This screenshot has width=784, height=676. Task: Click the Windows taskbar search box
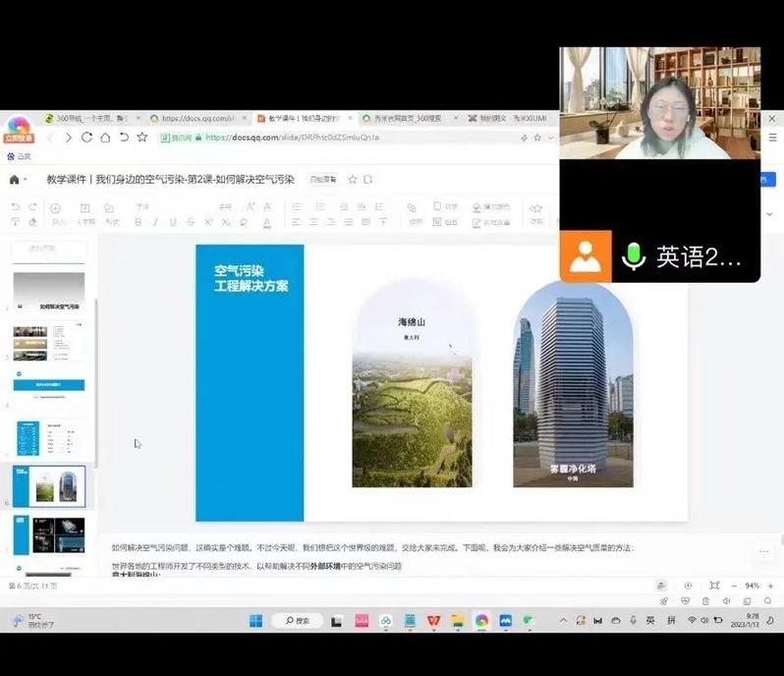click(x=298, y=621)
